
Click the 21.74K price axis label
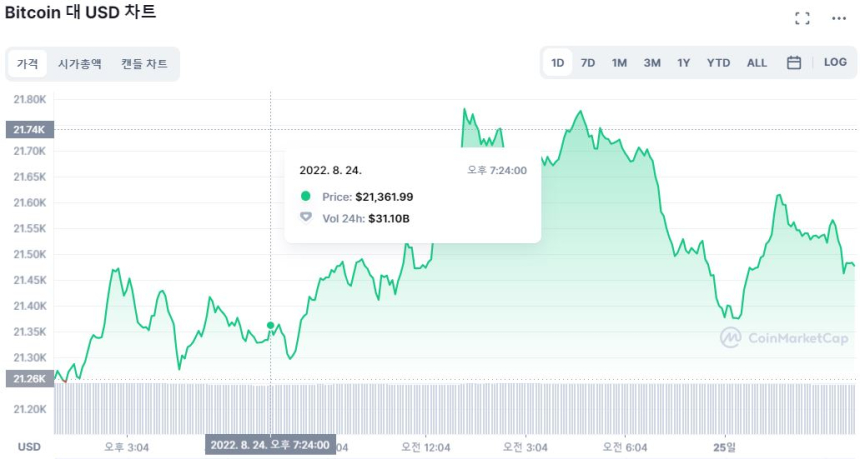29,129
